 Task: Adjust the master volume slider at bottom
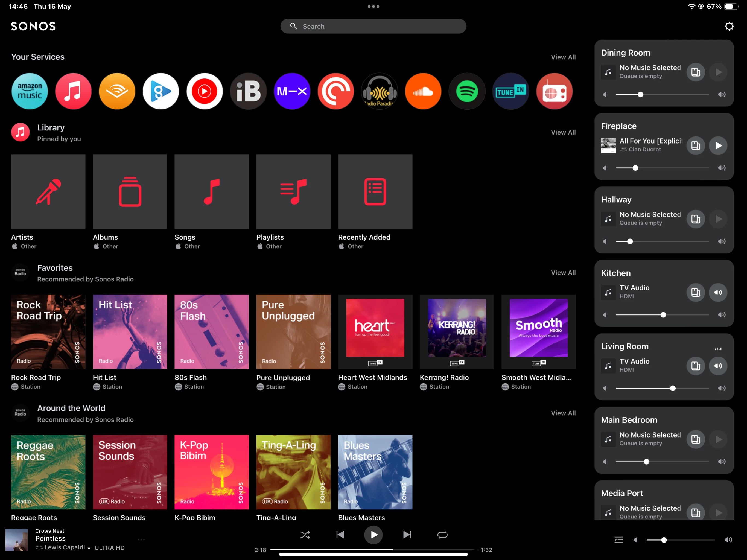[x=681, y=540]
